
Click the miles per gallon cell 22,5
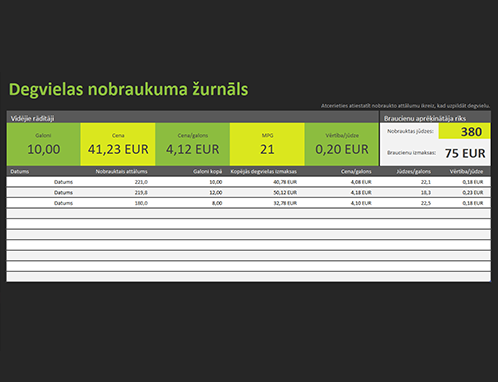point(426,203)
